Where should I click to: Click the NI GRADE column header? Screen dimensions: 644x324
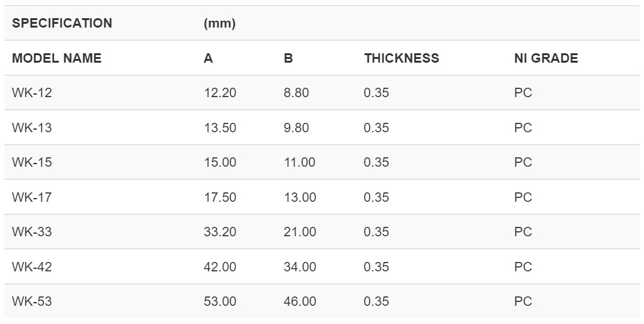[x=546, y=58]
